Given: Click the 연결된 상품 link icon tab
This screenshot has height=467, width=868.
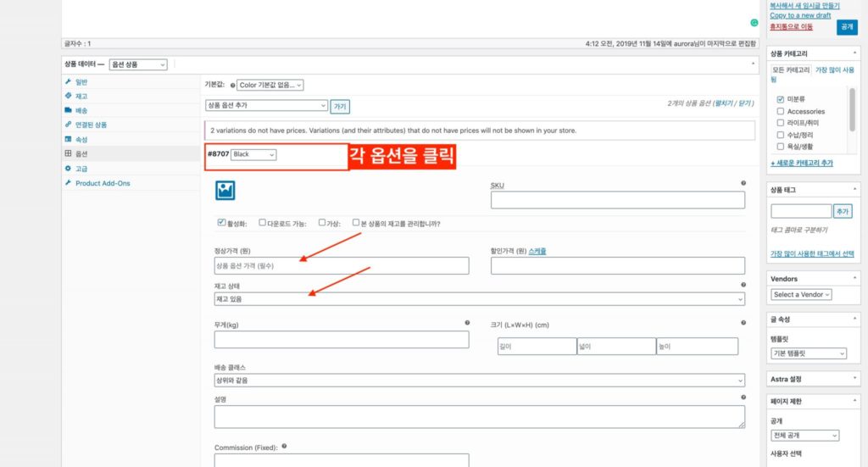Looking at the screenshot, I should point(68,125).
